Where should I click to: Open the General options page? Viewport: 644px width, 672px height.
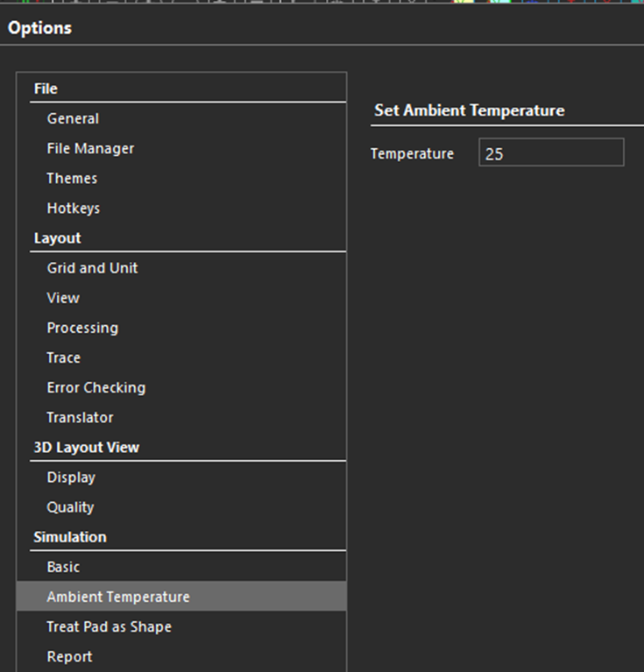(181, 118)
